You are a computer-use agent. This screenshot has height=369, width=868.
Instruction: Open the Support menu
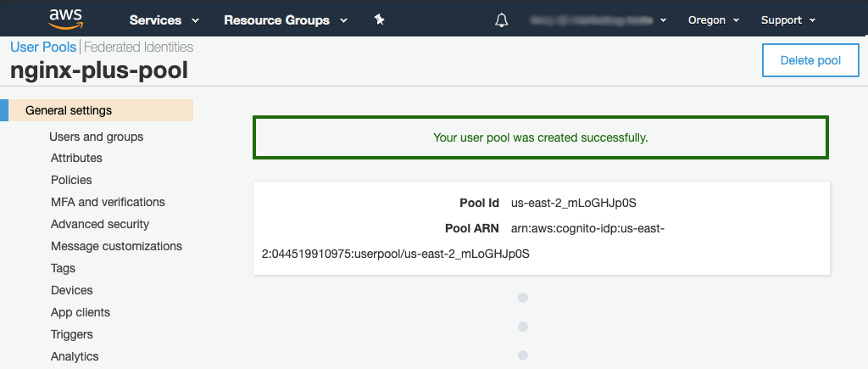point(787,20)
